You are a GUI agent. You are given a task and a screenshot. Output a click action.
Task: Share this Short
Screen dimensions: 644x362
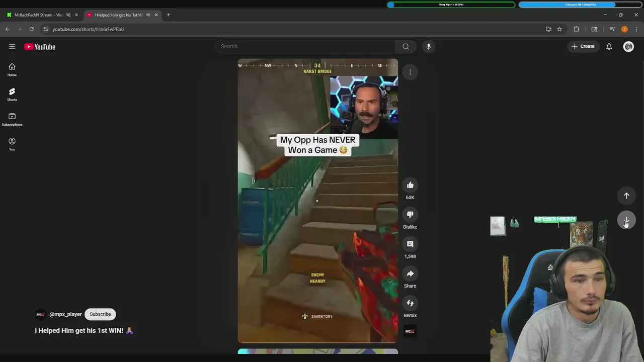click(410, 274)
